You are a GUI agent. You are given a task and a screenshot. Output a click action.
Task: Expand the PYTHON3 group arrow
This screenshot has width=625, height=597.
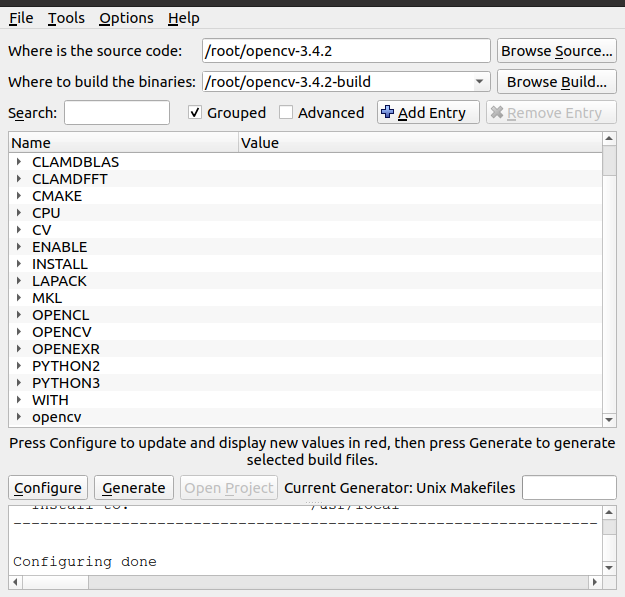click(x=19, y=383)
